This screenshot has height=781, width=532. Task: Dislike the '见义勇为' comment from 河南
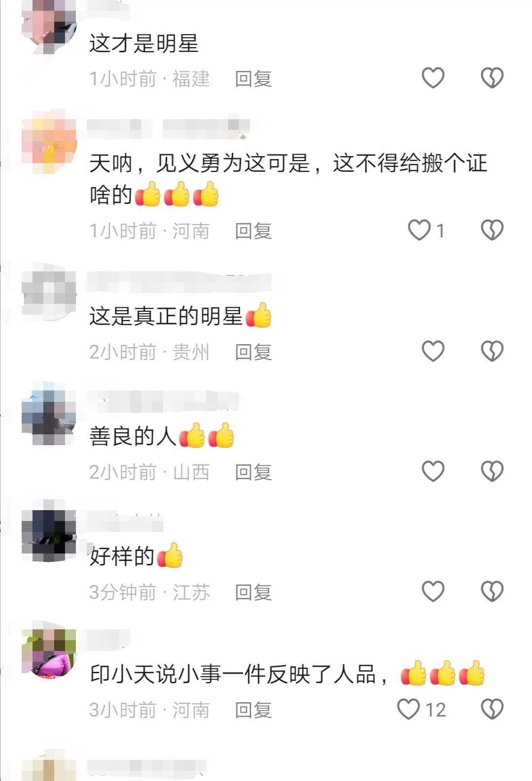pos(492,230)
